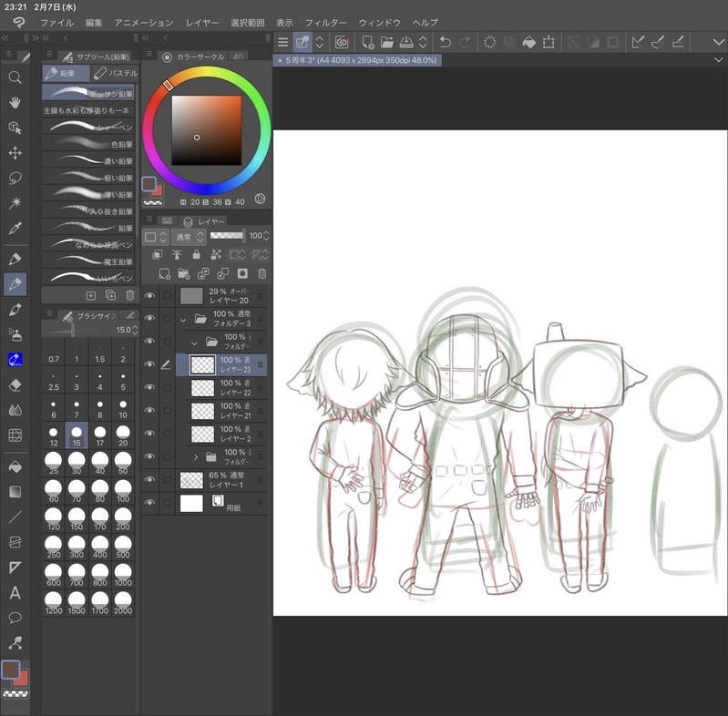Create a new raster layer

(x=164, y=273)
